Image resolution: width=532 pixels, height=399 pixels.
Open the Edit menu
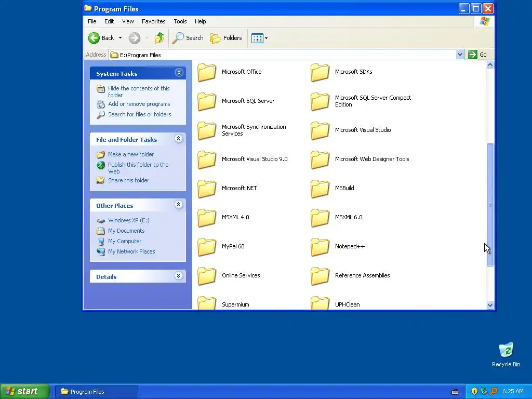click(109, 21)
